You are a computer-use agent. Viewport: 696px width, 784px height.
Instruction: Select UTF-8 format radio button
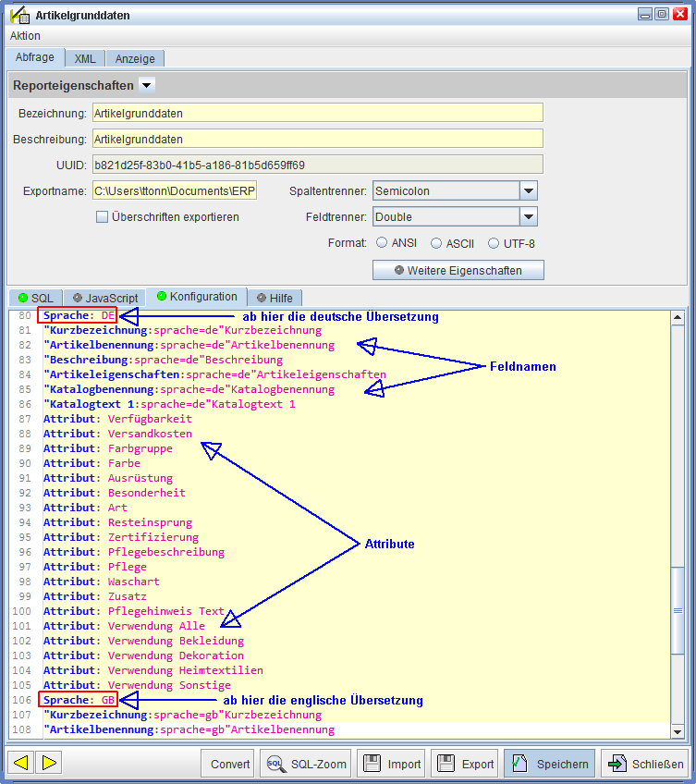[494, 244]
